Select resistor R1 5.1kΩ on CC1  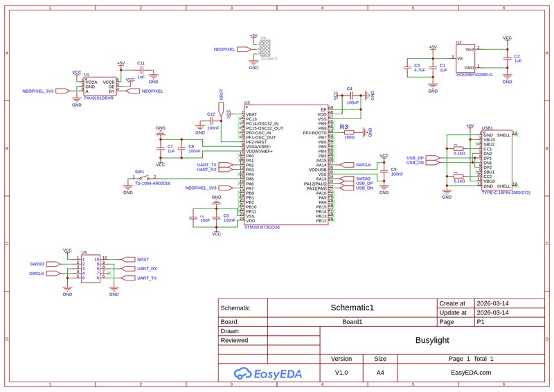click(458, 149)
